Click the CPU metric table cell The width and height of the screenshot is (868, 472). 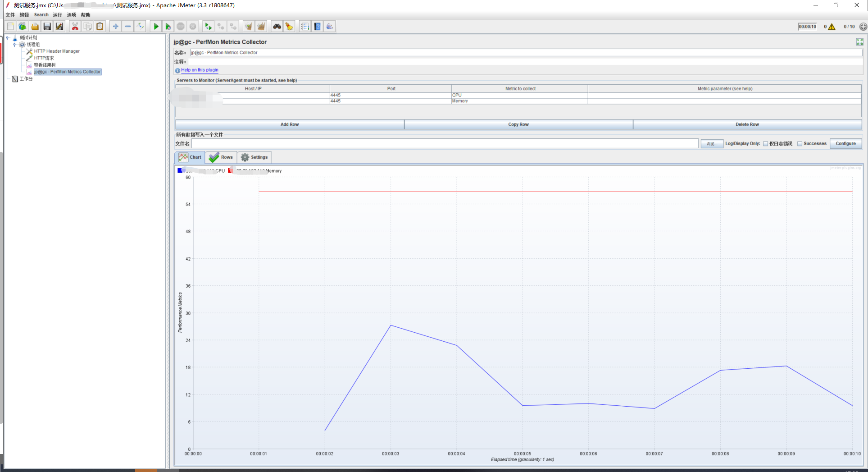click(x=519, y=95)
